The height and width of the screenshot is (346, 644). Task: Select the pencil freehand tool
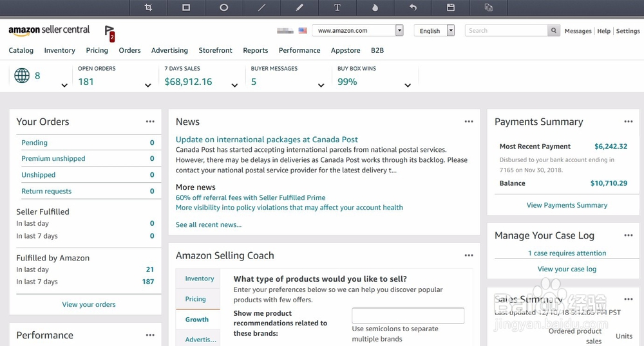(299, 8)
